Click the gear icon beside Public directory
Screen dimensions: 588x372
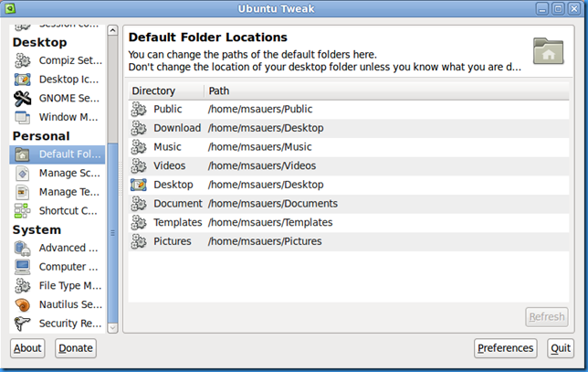[139, 110]
